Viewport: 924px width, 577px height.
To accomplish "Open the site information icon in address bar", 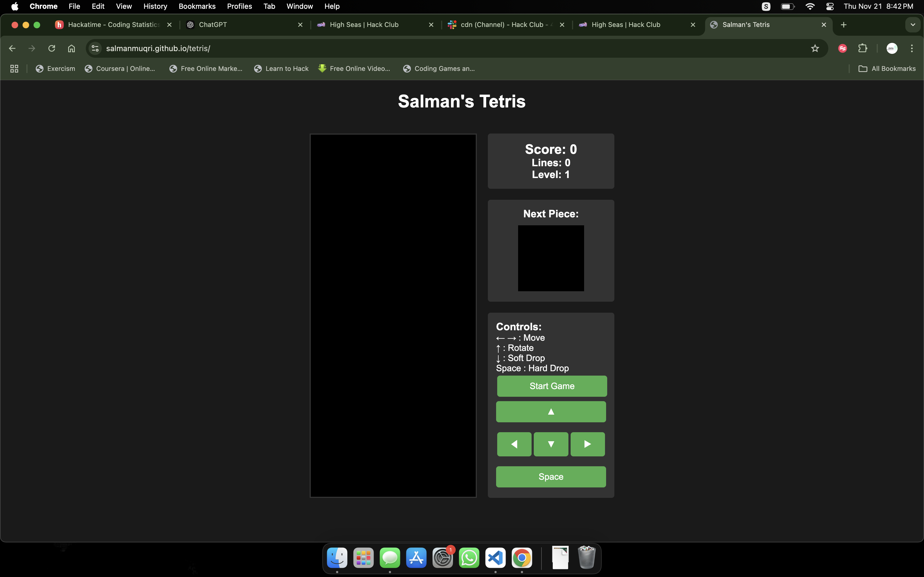I will tap(95, 48).
